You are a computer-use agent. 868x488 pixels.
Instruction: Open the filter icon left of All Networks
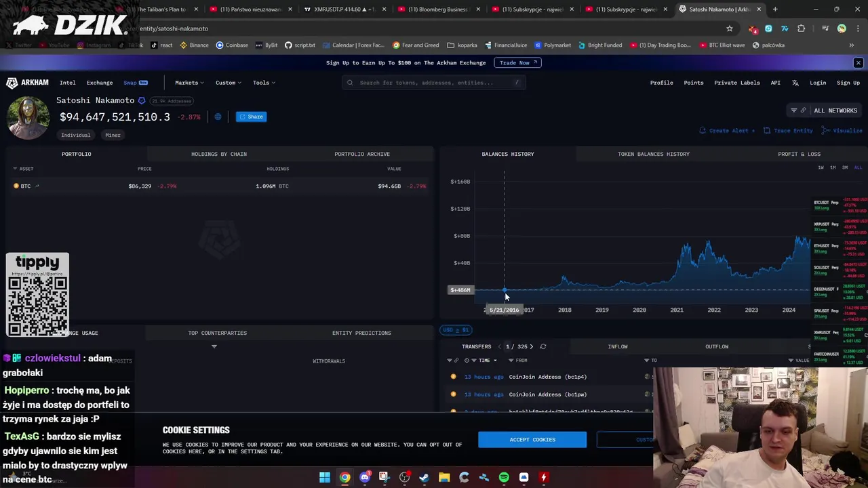[793, 110]
